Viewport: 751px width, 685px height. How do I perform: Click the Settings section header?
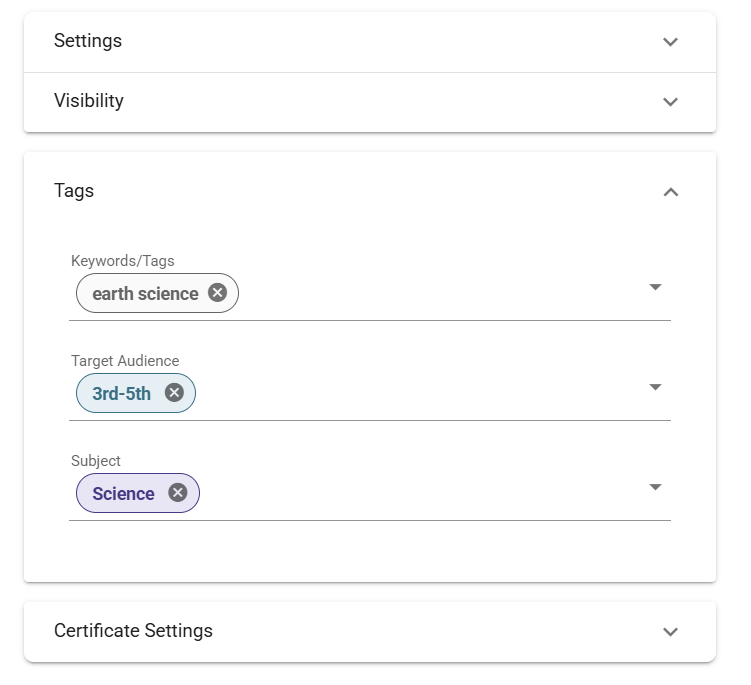pyautogui.click(x=88, y=41)
